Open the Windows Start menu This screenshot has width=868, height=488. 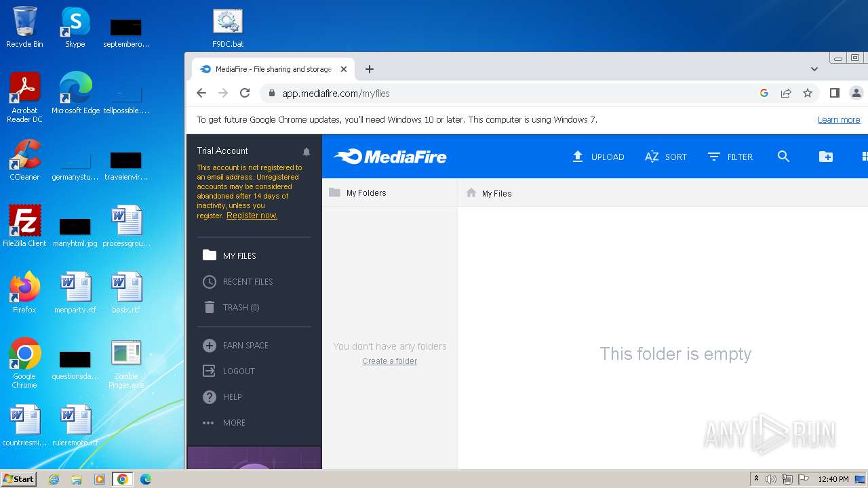pyautogui.click(x=18, y=479)
